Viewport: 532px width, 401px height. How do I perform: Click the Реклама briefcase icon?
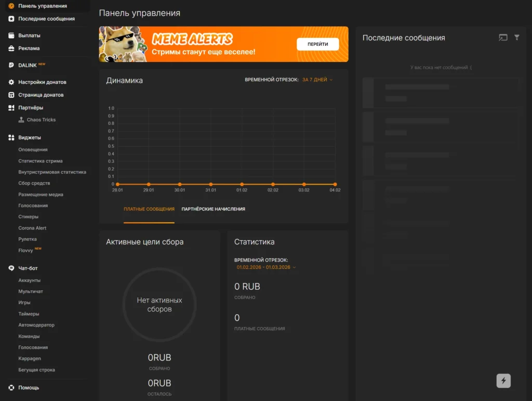pos(11,48)
